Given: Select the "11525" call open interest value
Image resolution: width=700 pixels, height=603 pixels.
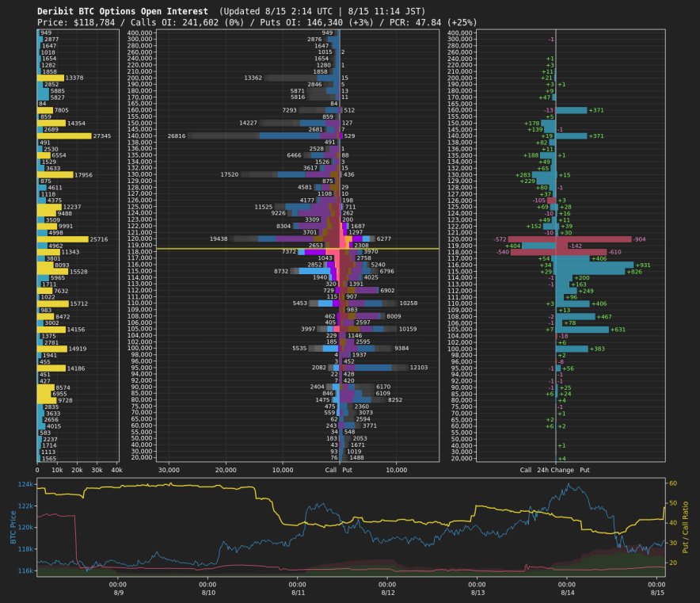Looking at the screenshot, I should (x=264, y=207).
